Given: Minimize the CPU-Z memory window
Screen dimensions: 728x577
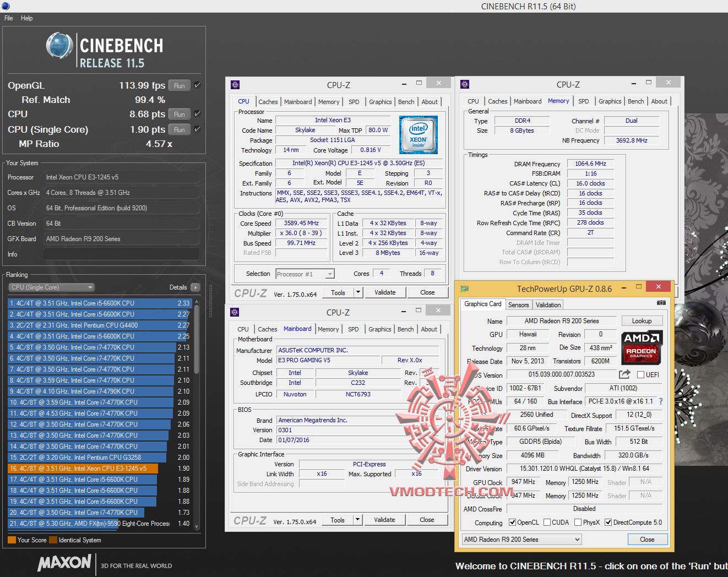Looking at the screenshot, I should tap(634, 83).
